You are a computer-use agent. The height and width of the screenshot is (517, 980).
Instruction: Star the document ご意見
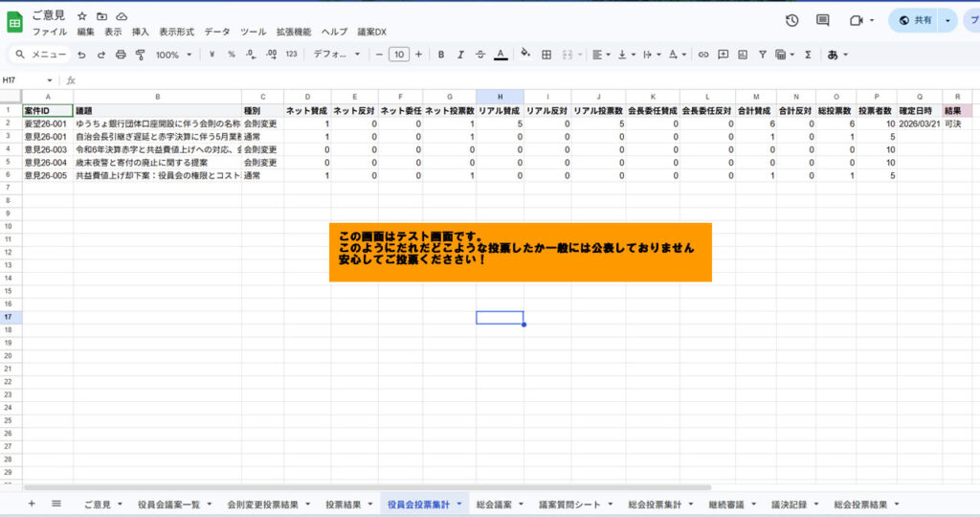[x=82, y=16]
